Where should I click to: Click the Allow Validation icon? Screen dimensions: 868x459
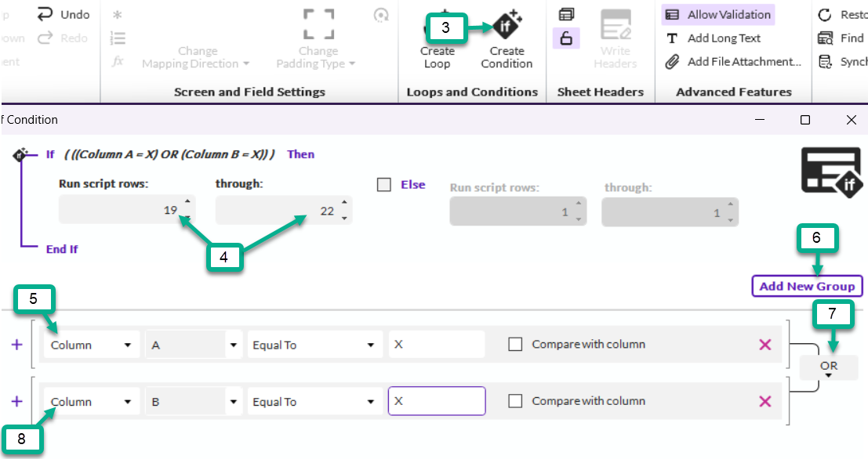[671, 14]
